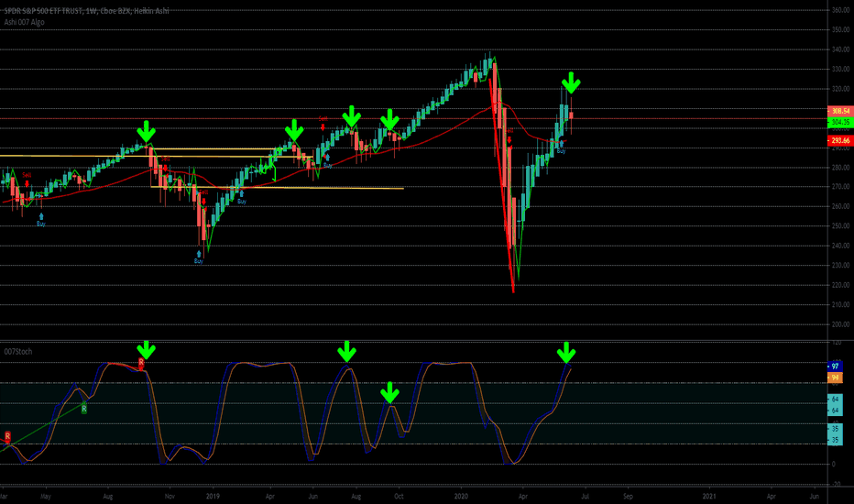Click the 260.00 price axis label

[841, 206]
